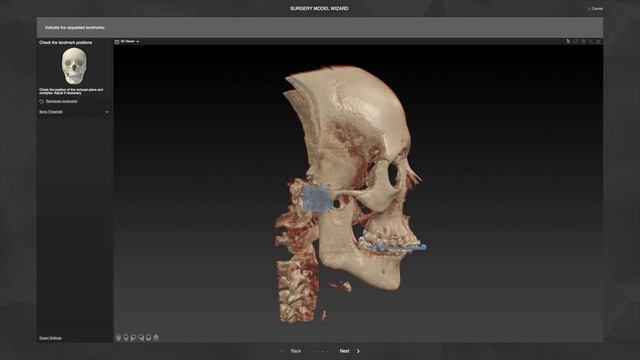Click the right chevron next to Next
640x360 pixels.
[358, 351]
